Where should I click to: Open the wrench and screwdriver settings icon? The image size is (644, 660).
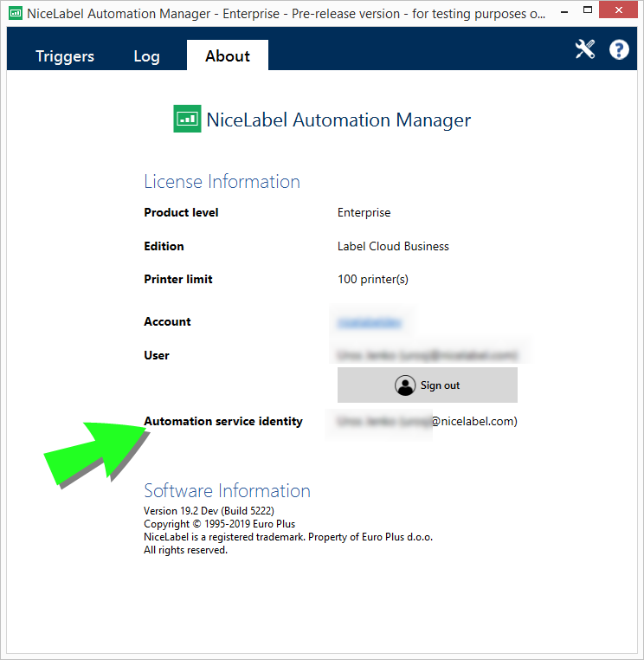point(585,49)
